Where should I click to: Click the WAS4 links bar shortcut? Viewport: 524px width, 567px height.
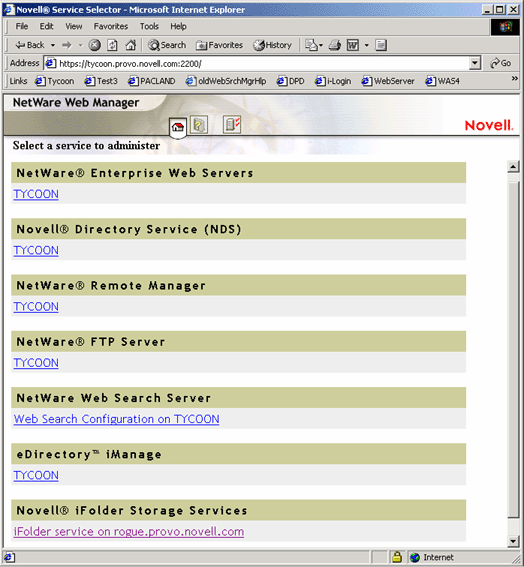(443, 81)
